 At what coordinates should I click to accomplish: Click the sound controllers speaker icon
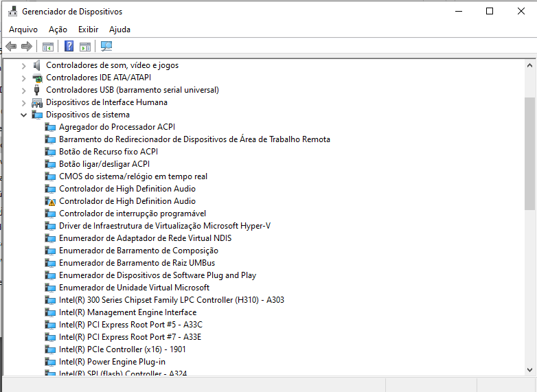(x=36, y=65)
